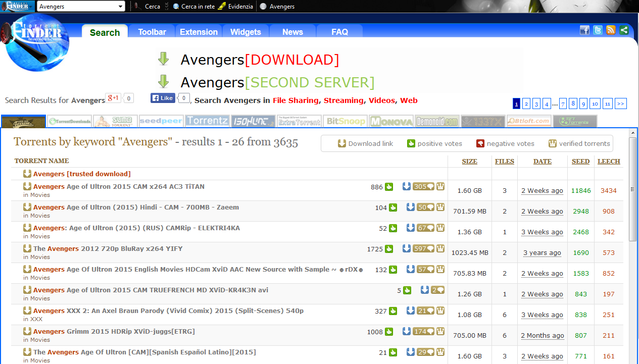The height and width of the screenshot is (364, 639).
Task: Click the green share icon
Action: coord(624,30)
